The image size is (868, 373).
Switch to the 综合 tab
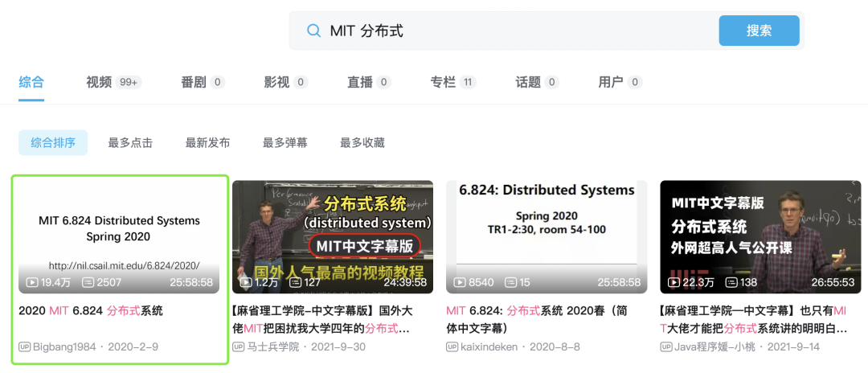coord(31,83)
